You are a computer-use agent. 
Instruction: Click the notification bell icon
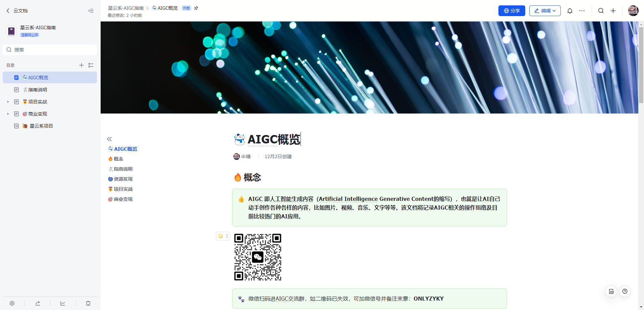point(570,11)
